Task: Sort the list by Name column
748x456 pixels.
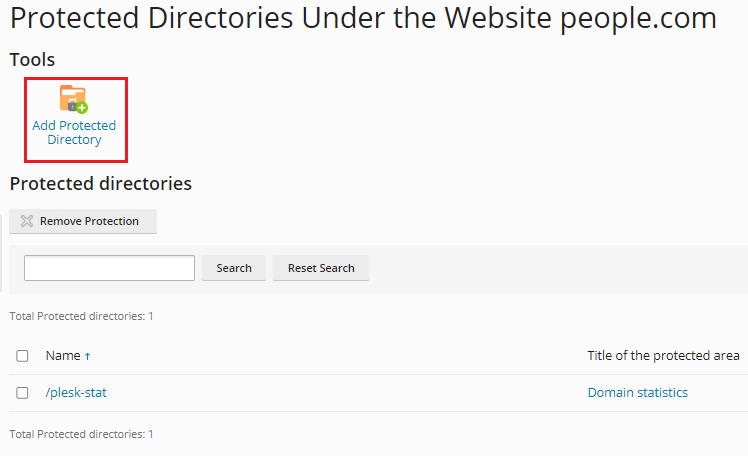Action: [x=63, y=356]
